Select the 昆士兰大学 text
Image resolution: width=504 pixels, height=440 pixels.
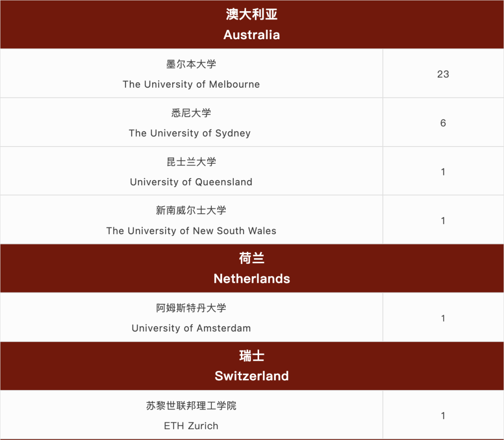(x=191, y=161)
